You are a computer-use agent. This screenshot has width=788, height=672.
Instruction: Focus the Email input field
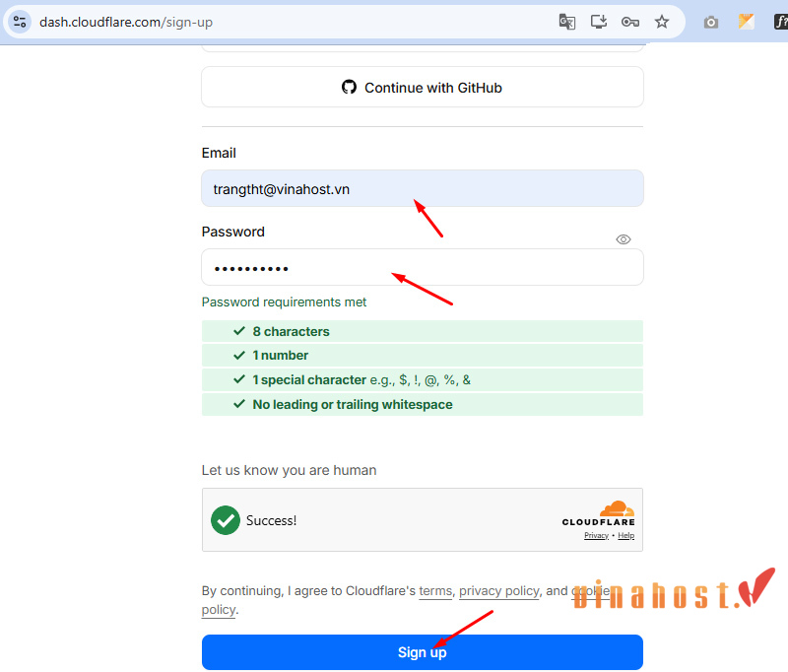pyautogui.click(x=423, y=188)
